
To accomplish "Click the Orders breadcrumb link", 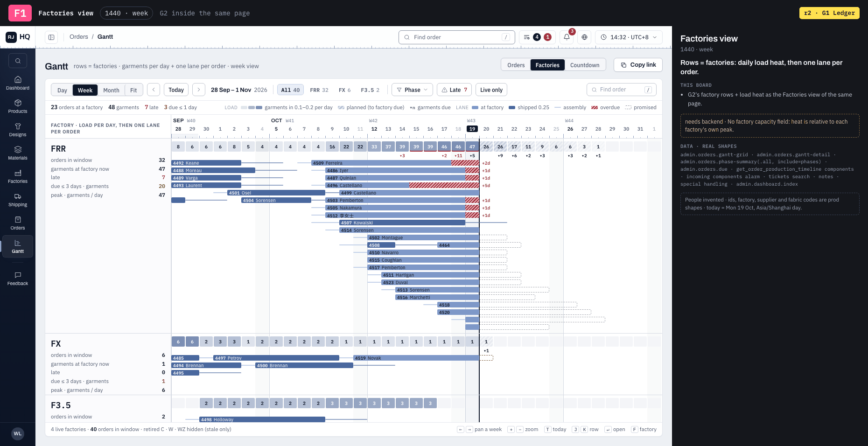I will [79, 37].
